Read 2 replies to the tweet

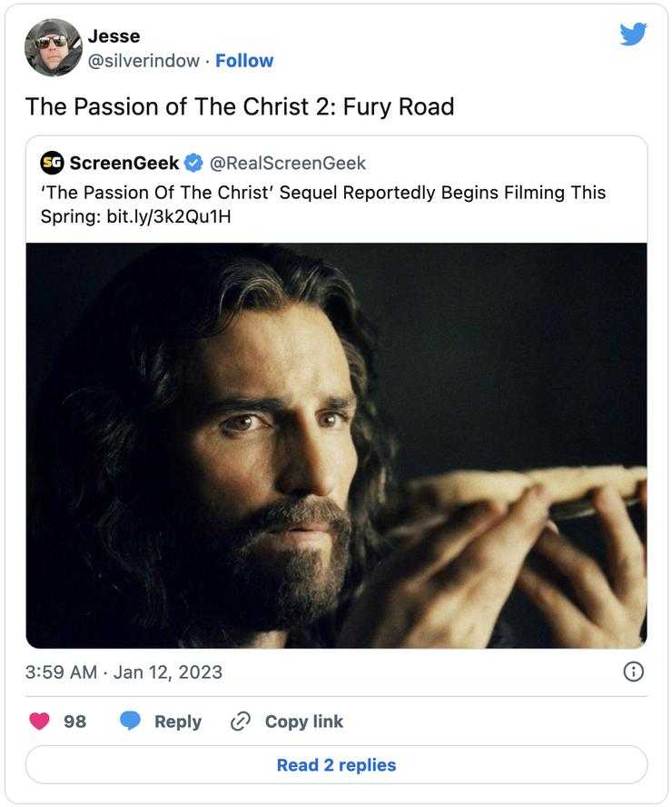pyautogui.click(x=336, y=765)
